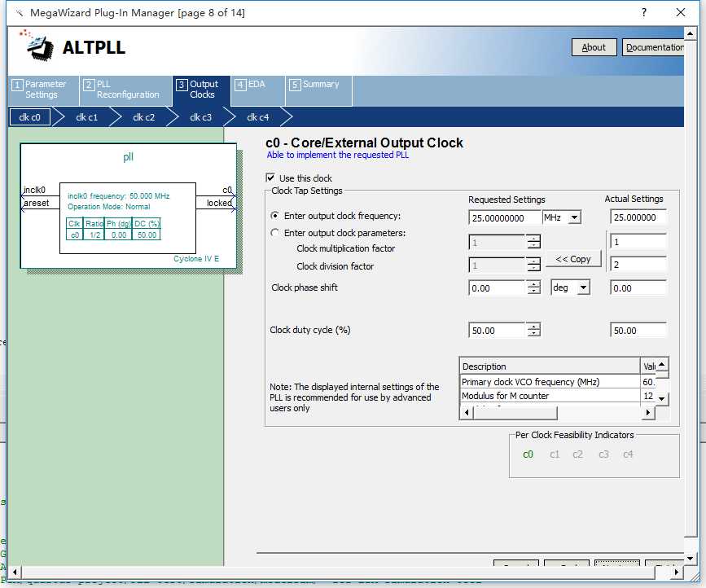706x588 pixels.
Task: Click the pll block diagram preview
Action: tap(129, 206)
